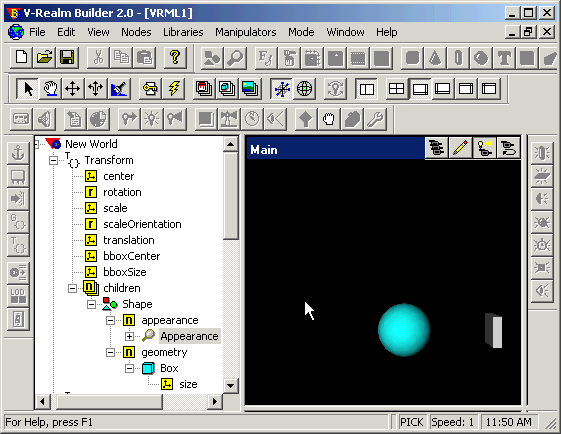
Task: Click the wrench icon in third toolbar
Action: [x=375, y=119]
